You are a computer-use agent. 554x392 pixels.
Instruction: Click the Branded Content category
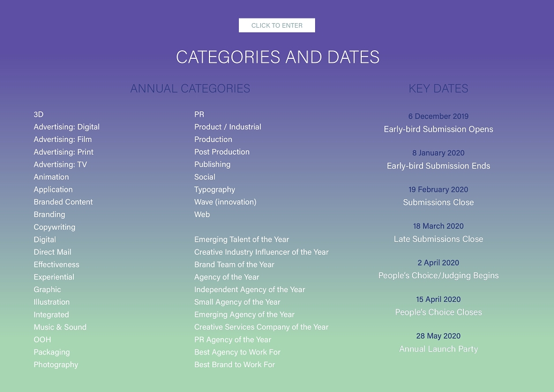click(63, 202)
